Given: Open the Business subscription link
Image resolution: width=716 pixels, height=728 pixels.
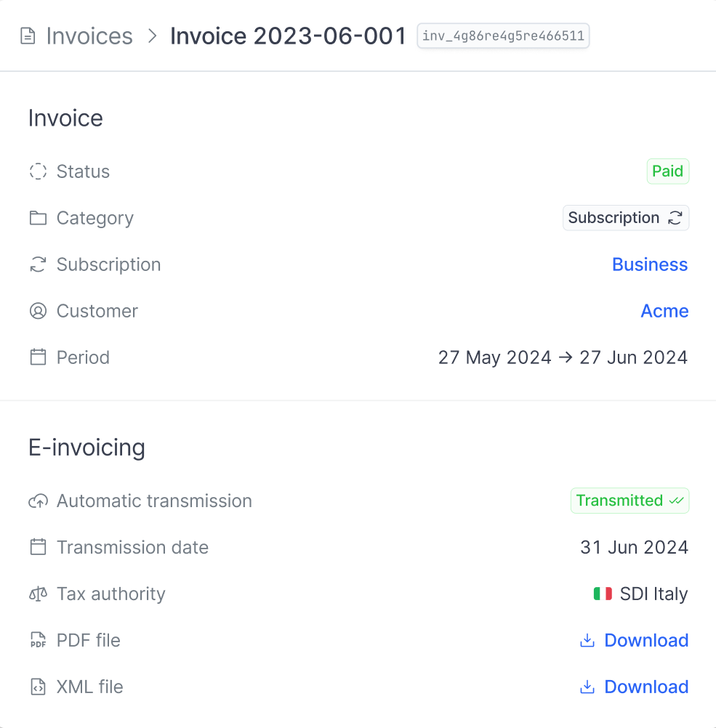Looking at the screenshot, I should (x=650, y=264).
